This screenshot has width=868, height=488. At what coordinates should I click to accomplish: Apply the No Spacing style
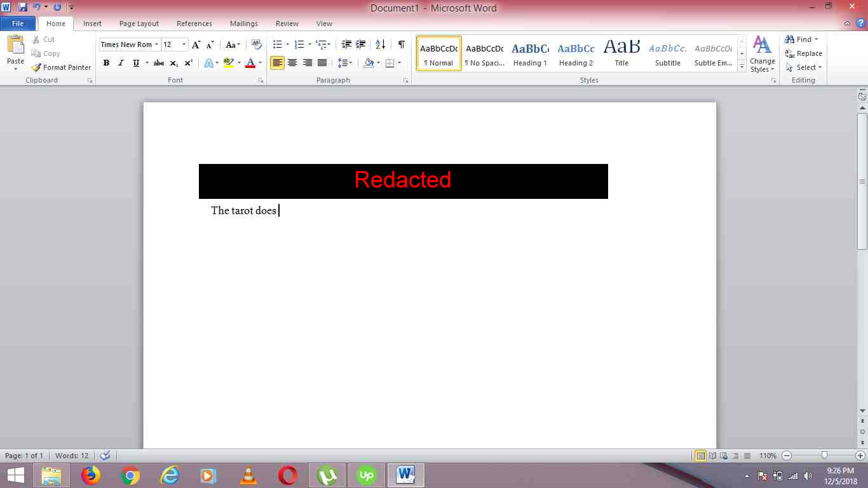click(x=484, y=53)
